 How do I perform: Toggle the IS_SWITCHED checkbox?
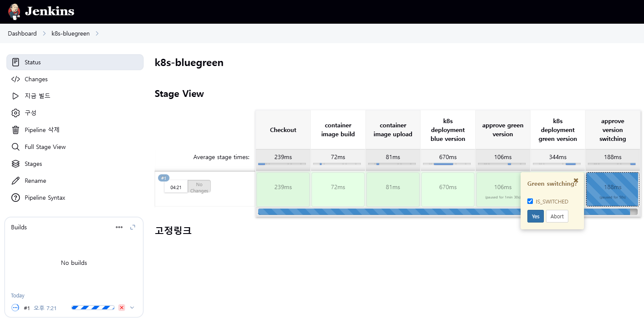pyautogui.click(x=530, y=201)
